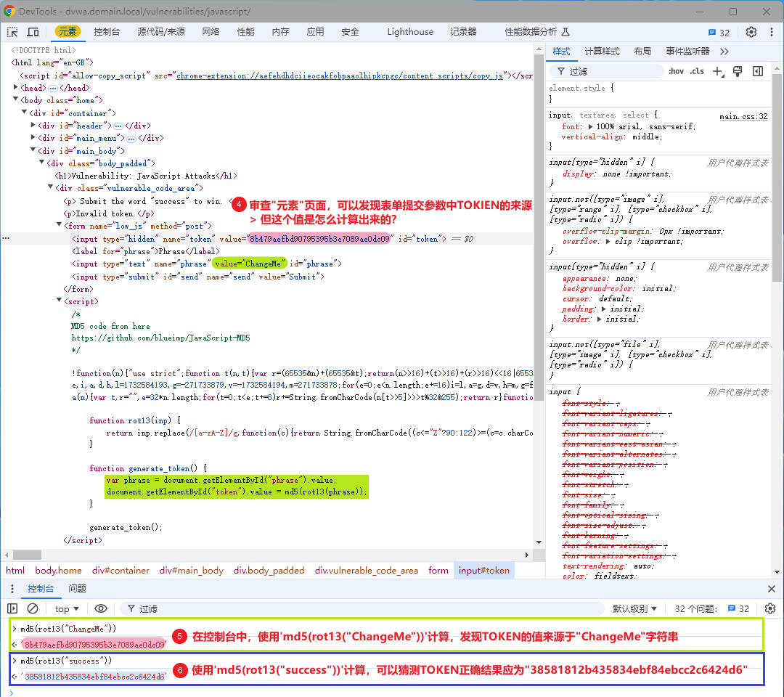Screen dimensions: 784x697
Task: Show more style panel tabs chevron
Action: [724, 52]
